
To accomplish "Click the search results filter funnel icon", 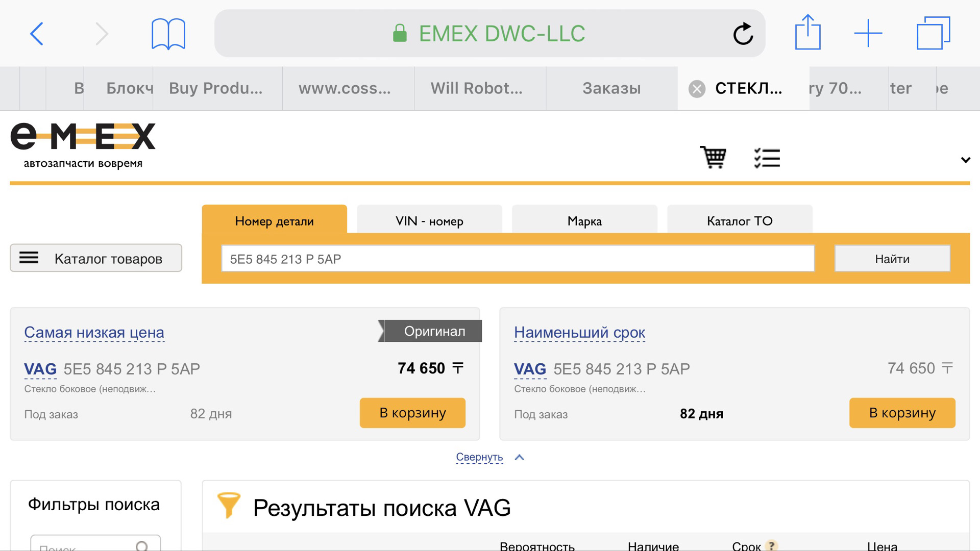I will click(228, 505).
